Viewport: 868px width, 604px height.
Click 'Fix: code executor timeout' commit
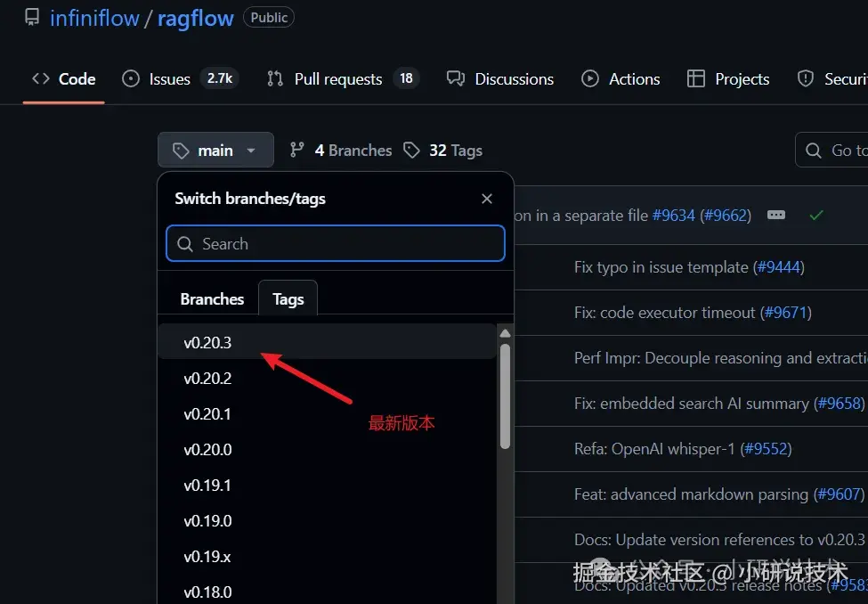(x=664, y=313)
